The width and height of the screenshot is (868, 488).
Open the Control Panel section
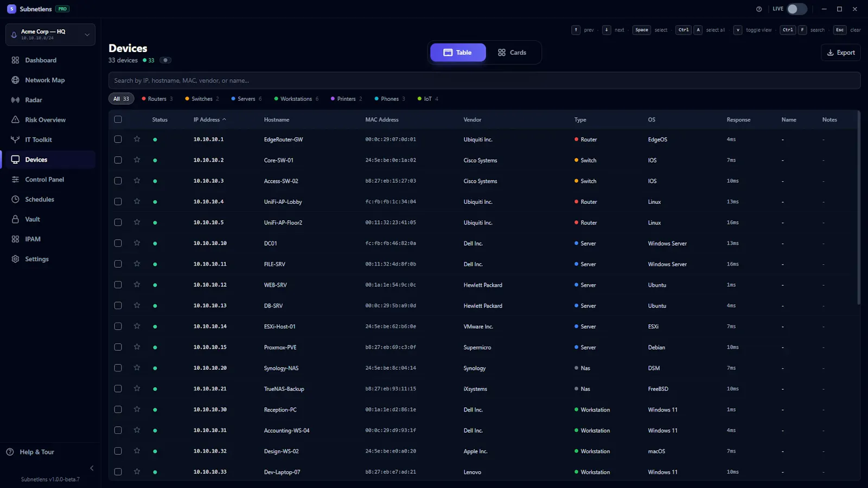click(x=50, y=179)
